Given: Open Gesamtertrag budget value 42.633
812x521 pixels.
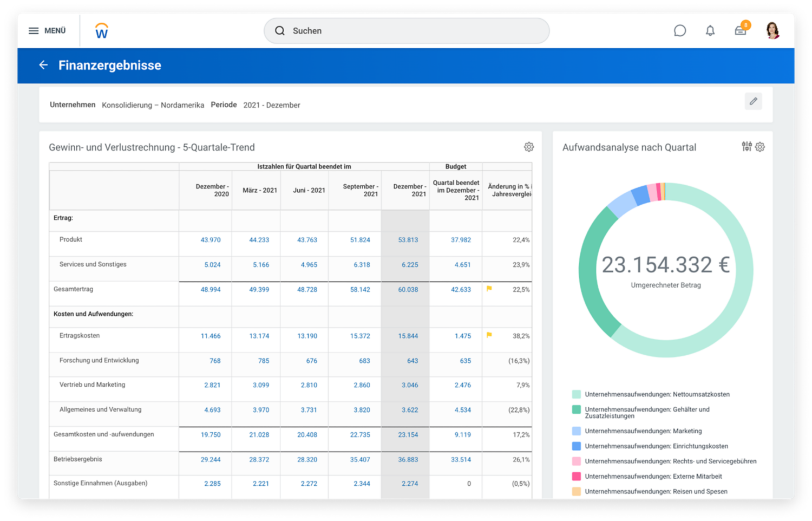Looking at the screenshot, I should (461, 290).
